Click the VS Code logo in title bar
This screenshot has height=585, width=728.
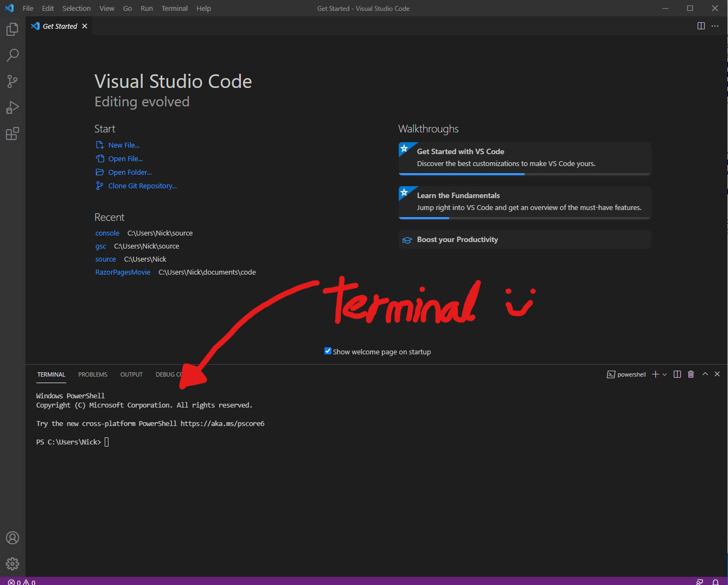(x=9, y=8)
